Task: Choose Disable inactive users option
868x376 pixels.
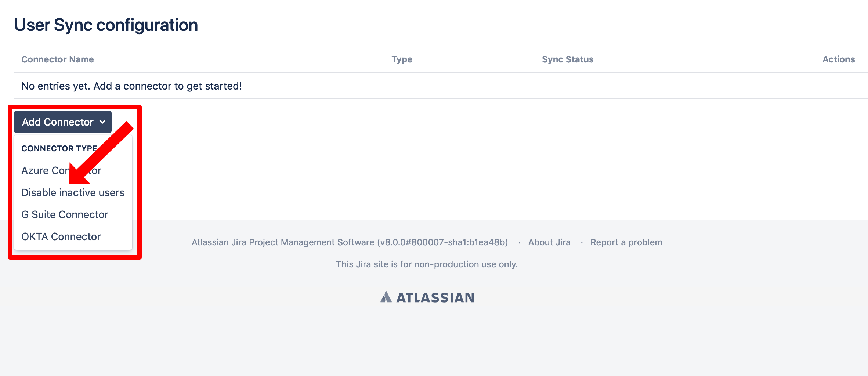Action: pyautogui.click(x=73, y=193)
